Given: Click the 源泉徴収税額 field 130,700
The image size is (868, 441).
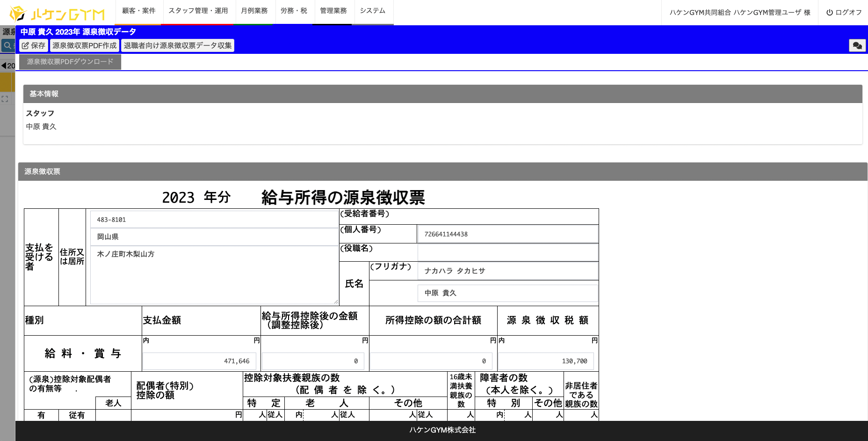Looking at the screenshot, I should [546, 361].
